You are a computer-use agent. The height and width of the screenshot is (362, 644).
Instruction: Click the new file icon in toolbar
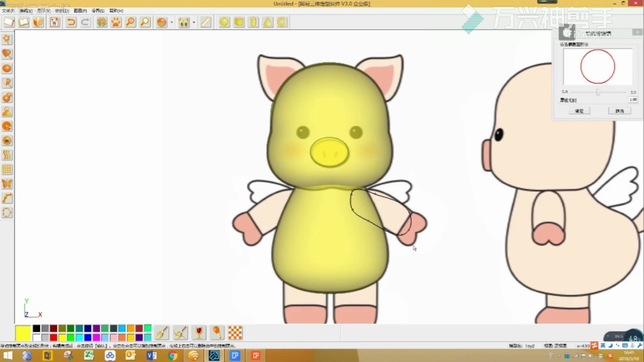pos(9,22)
